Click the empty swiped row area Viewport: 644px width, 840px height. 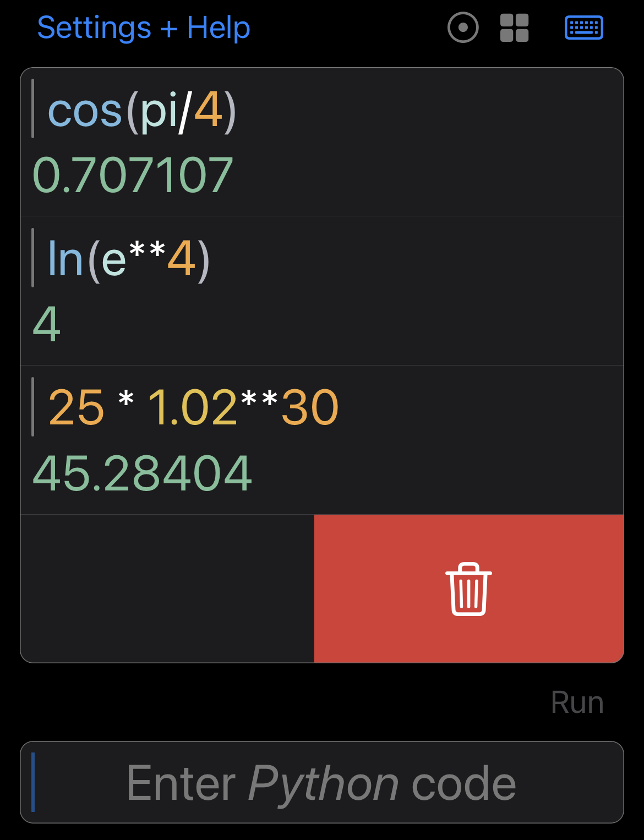pos(167,588)
